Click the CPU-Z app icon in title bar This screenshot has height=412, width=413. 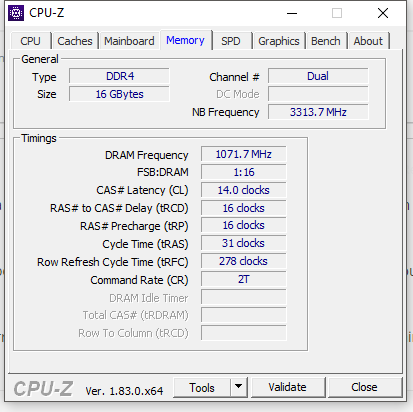pos(16,13)
